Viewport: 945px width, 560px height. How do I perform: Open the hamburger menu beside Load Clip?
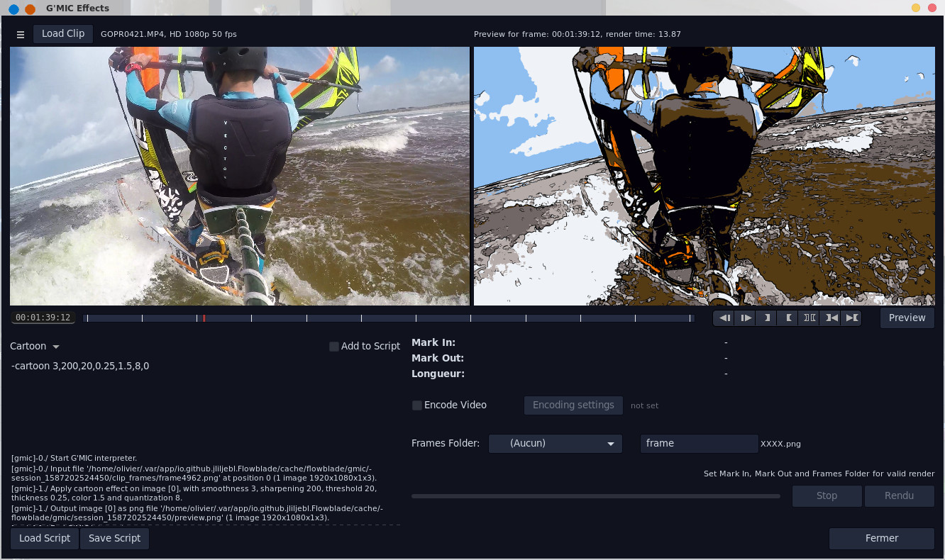[x=21, y=34]
